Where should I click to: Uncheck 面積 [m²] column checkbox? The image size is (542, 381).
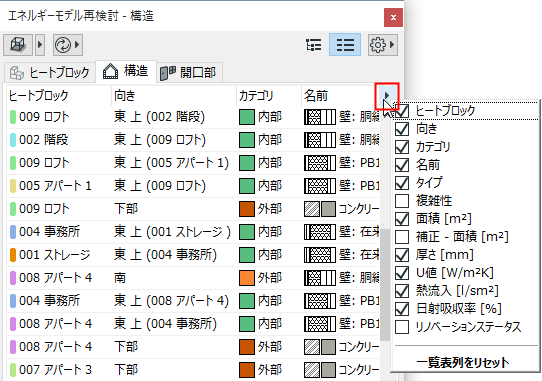[402, 219]
